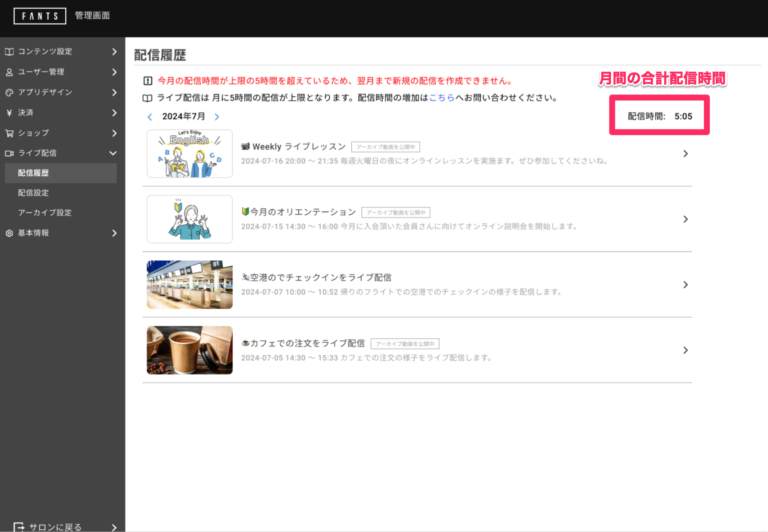Viewport: 768px width, 532px height.
Task: Click red notice 今月の配信時間が上限の5時間を超えている
Action: point(334,81)
